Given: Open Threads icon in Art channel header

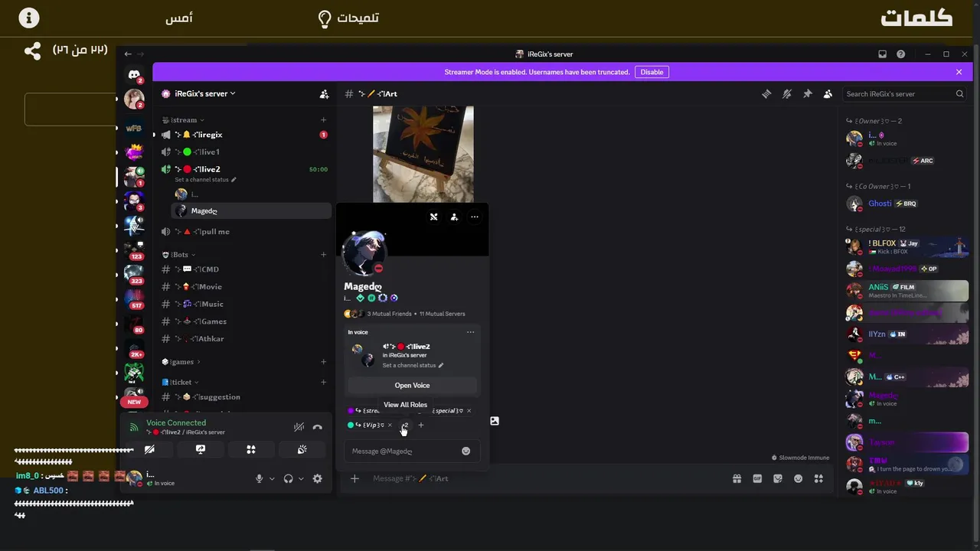Looking at the screenshot, I should click(x=766, y=94).
